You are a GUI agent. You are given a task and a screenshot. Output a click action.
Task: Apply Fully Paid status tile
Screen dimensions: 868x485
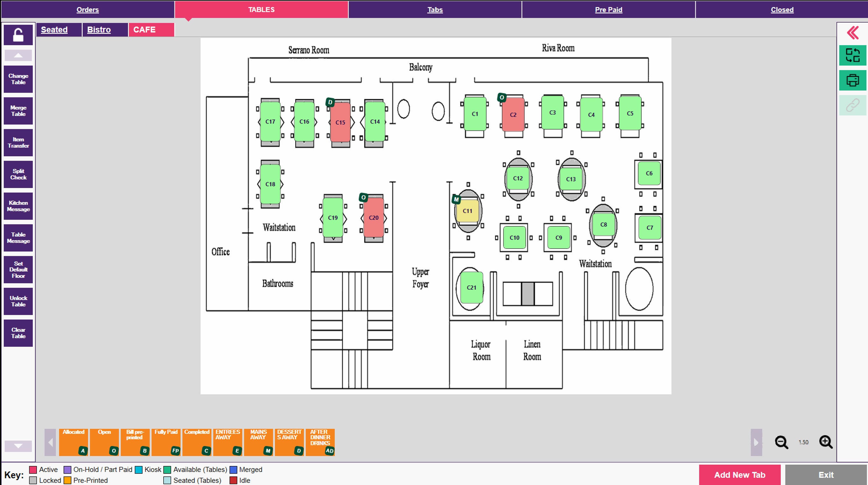click(166, 442)
